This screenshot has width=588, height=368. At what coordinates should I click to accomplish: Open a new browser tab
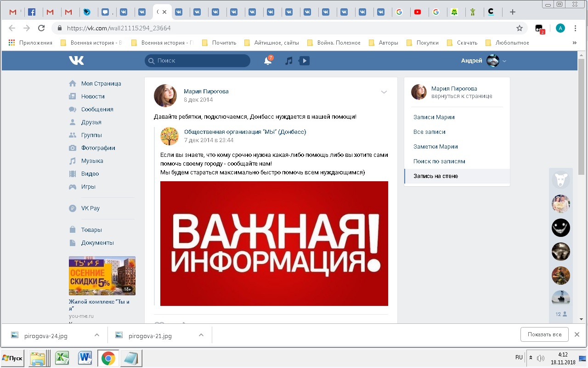pos(513,12)
